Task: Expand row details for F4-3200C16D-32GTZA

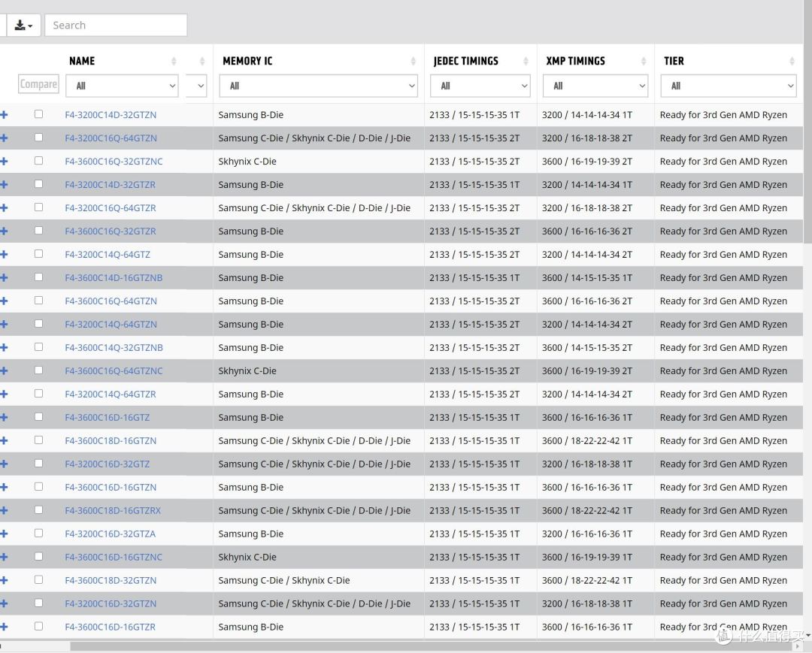Action: click(4, 534)
